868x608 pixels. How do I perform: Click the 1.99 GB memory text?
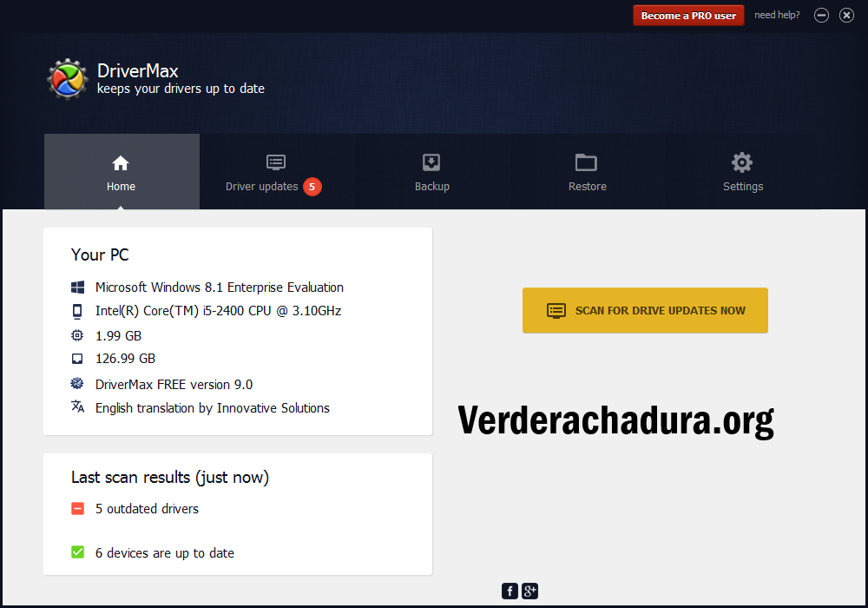118,335
